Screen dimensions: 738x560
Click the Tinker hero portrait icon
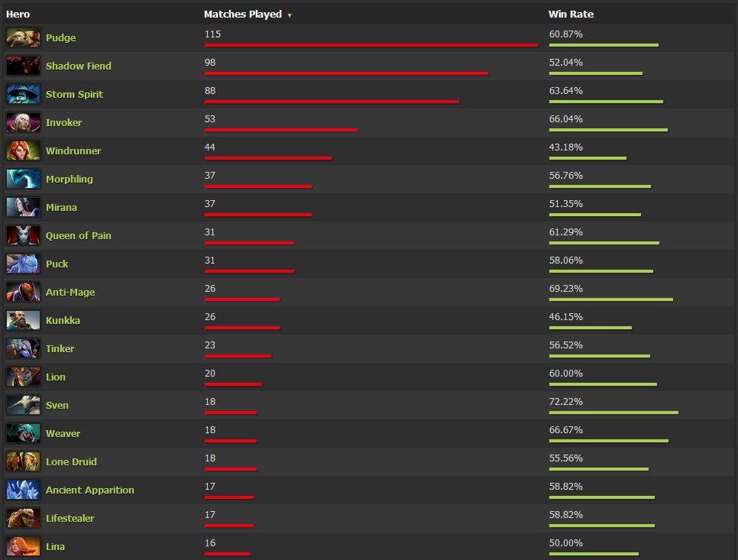click(x=23, y=348)
